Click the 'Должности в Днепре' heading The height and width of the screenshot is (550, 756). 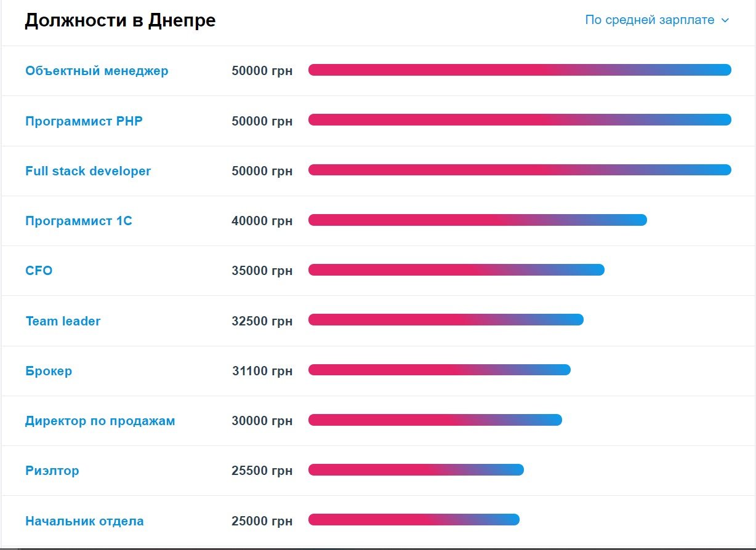(120, 21)
